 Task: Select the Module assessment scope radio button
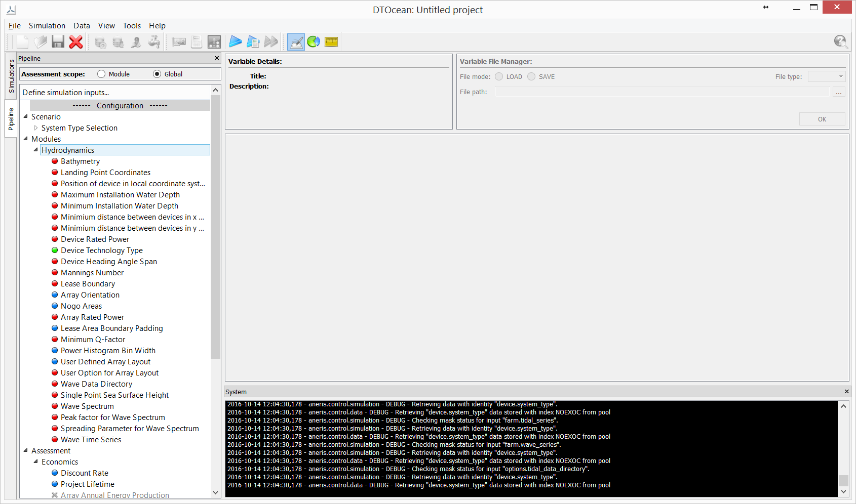click(101, 74)
